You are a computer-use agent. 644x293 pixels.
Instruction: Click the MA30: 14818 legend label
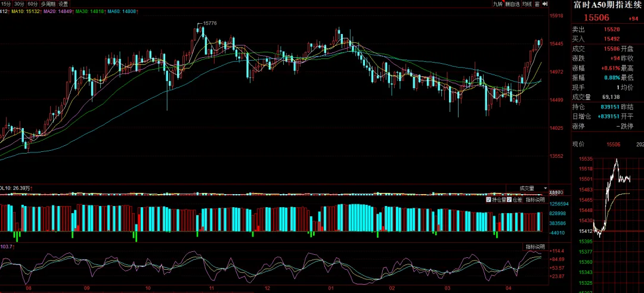[x=89, y=11]
